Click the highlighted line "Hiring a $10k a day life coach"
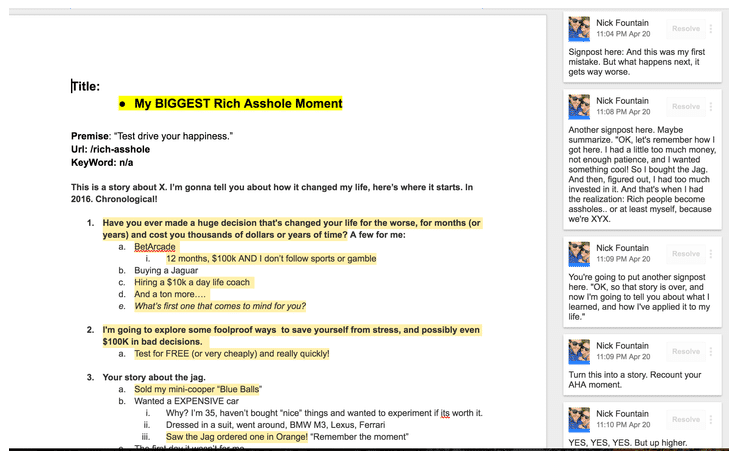737x461 pixels. click(192, 282)
